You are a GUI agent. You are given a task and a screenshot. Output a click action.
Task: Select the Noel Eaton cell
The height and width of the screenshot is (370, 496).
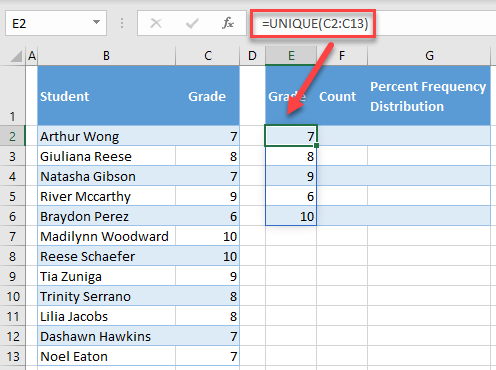(x=106, y=356)
